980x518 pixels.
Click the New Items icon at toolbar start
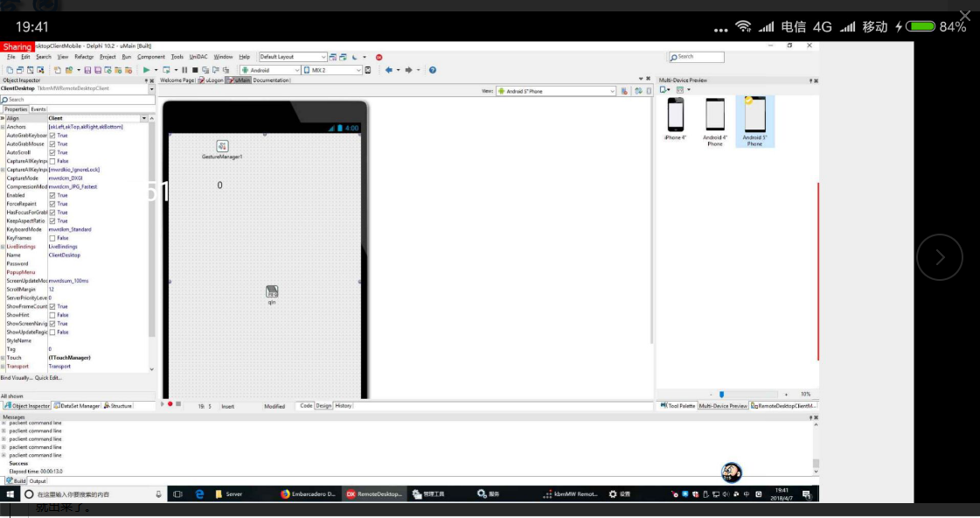10,70
